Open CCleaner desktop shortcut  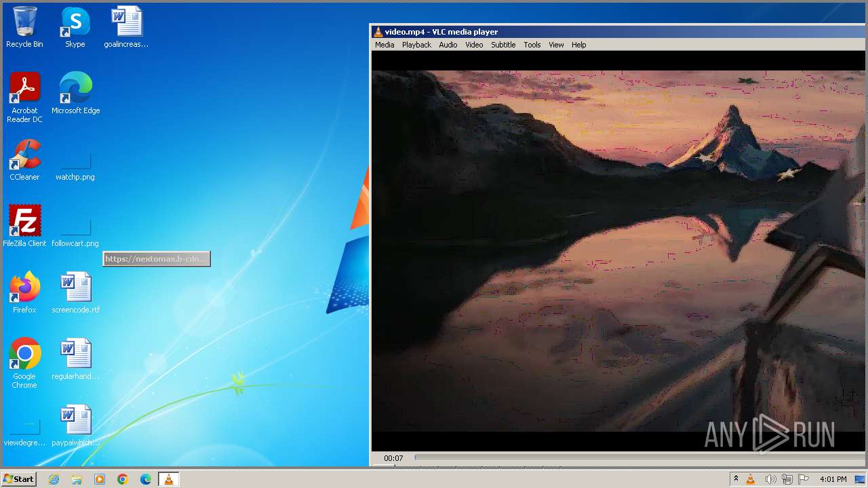pos(24,160)
